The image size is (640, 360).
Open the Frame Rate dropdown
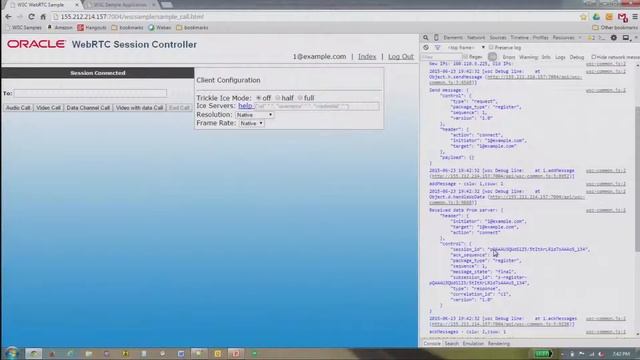(x=251, y=123)
